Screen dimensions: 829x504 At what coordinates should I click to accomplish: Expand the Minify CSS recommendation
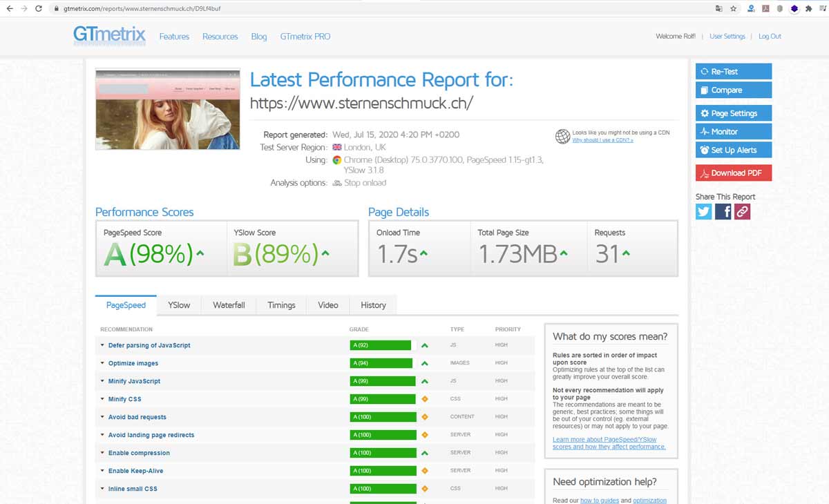point(124,399)
